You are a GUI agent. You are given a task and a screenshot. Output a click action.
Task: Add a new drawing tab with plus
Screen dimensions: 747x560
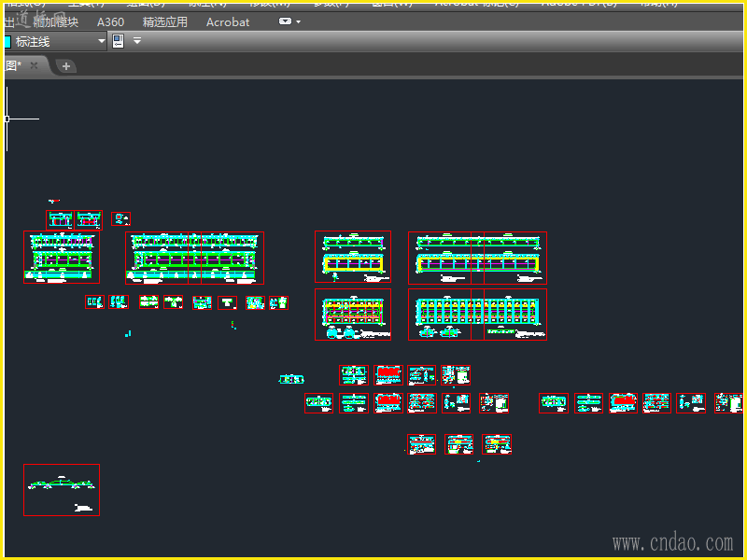(66, 66)
